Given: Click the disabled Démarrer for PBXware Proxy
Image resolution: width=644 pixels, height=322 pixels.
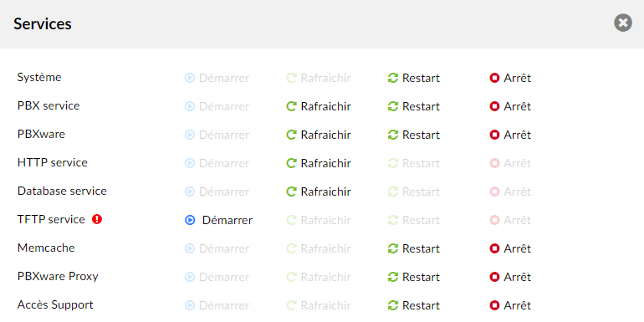Looking at the screenshot, I should click(x=217, y=277).
